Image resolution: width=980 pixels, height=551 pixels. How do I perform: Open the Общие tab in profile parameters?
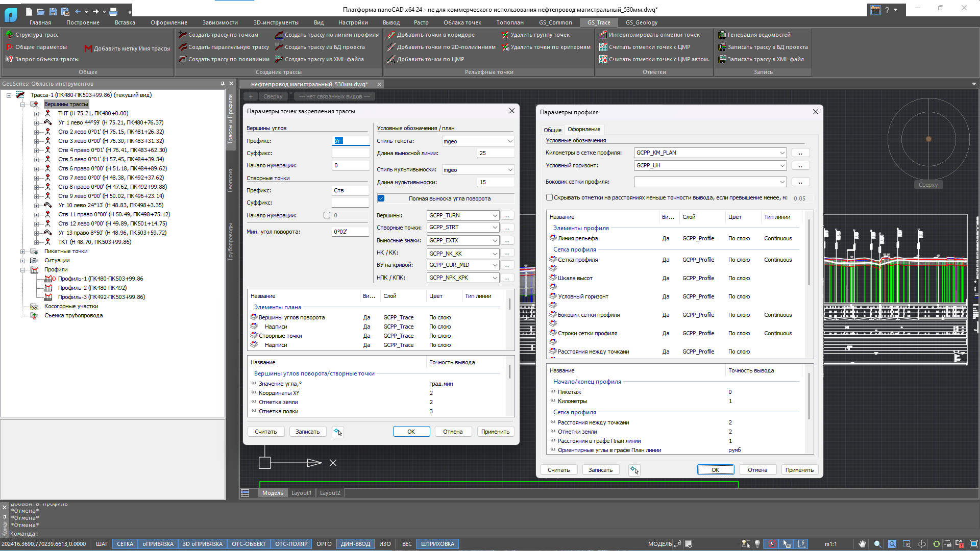(x=552, y=130)
